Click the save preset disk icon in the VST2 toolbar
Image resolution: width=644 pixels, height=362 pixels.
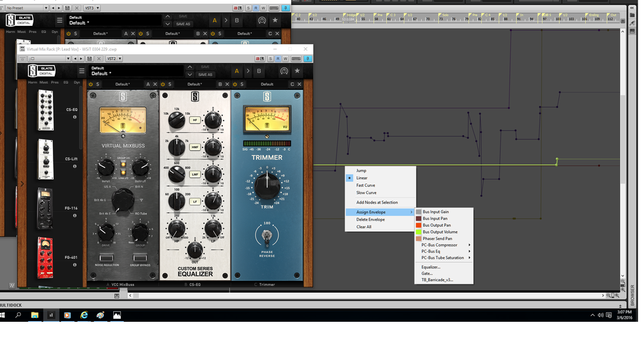point(90,58)
